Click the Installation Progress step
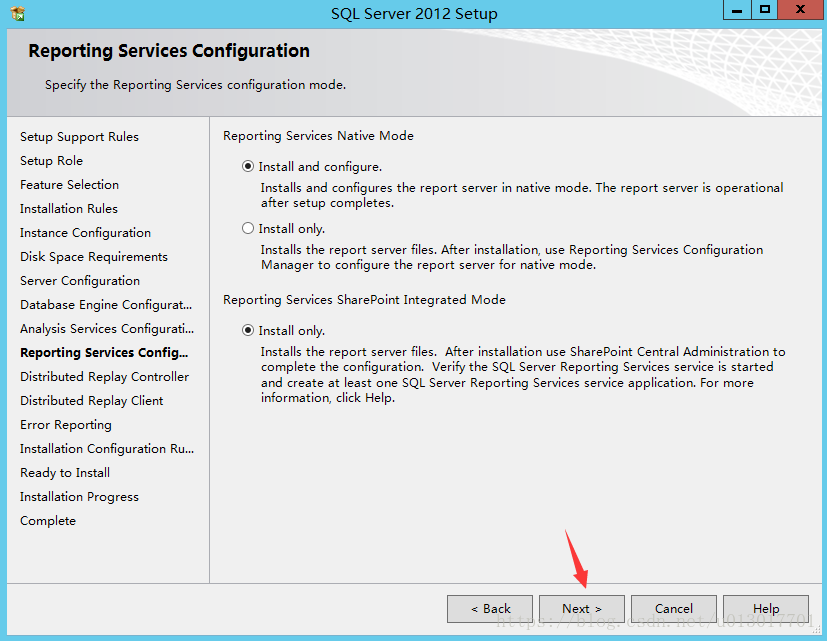The width and height of the screenshot is (827, 641). (79, 496)
